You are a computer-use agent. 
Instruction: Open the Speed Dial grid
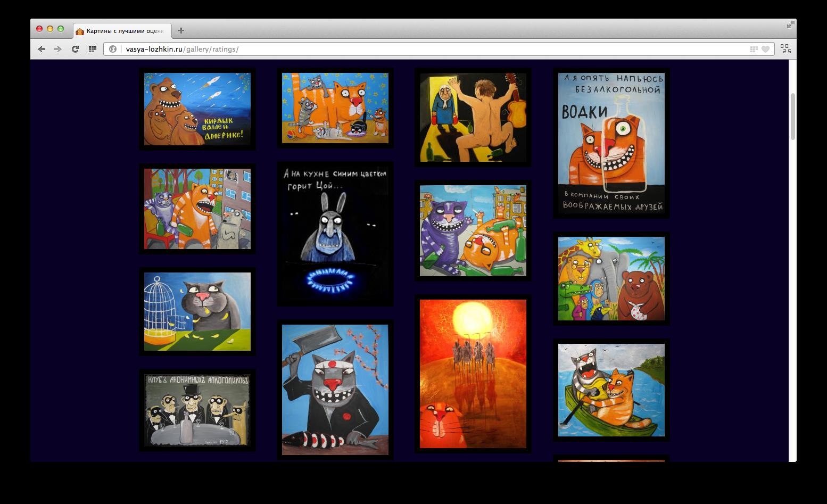click(x=92, y=49)
